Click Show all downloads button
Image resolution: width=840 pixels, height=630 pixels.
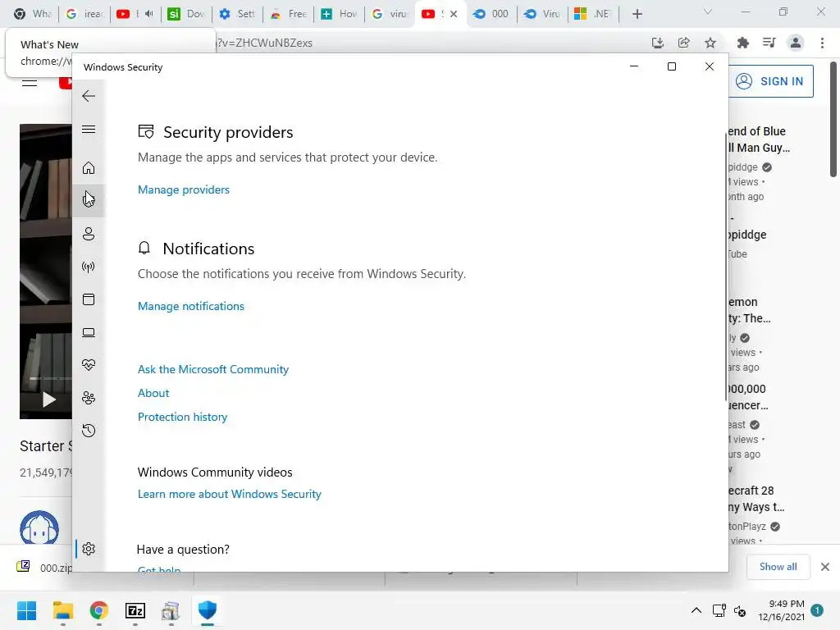778,567
